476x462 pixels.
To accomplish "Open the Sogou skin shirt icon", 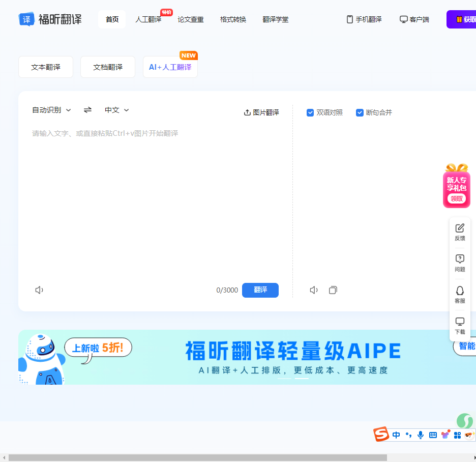I will [445, 435].
